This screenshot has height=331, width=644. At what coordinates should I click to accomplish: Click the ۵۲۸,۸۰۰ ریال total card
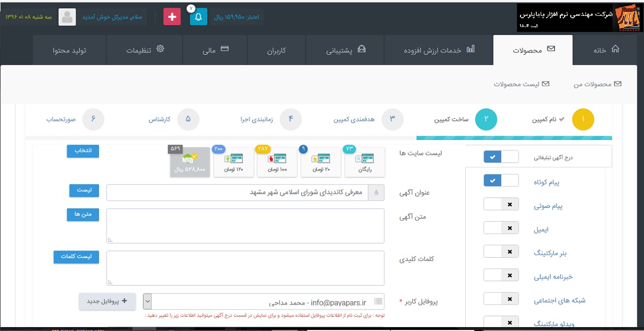190,162
